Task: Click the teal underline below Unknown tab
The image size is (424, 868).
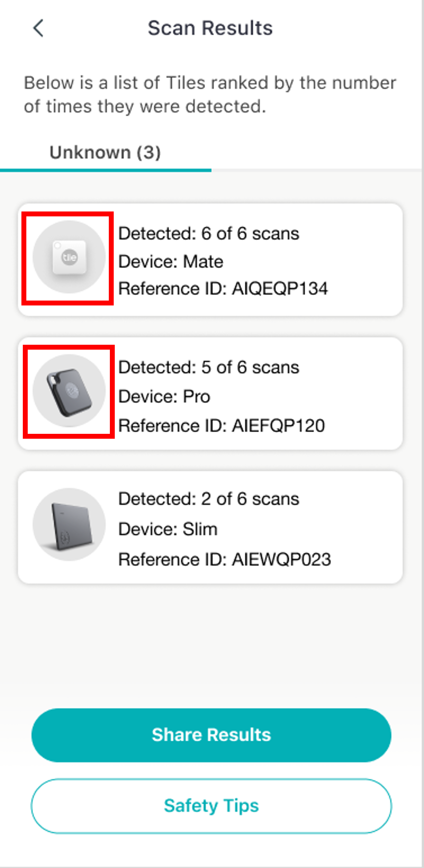Action: tap(105, 170)
